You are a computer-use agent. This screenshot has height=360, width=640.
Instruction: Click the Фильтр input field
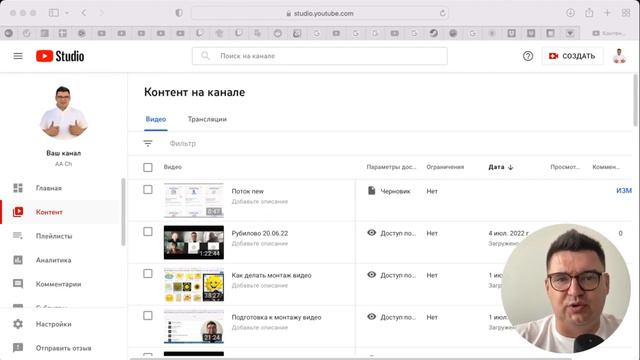click(182, 143)
